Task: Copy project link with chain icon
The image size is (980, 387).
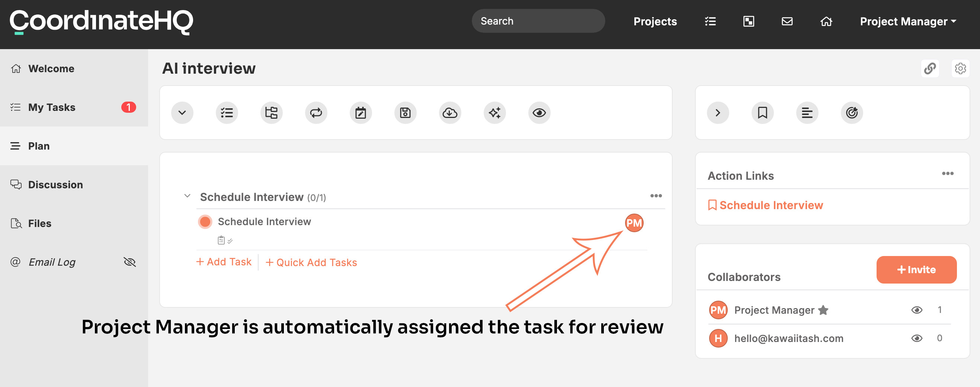Action: [930, 68]
